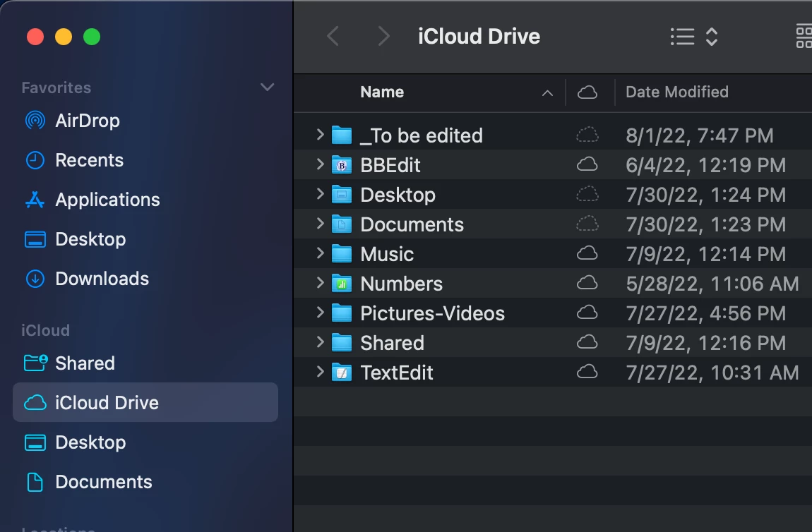Go back with the left arrow

[x=333, y=36]
